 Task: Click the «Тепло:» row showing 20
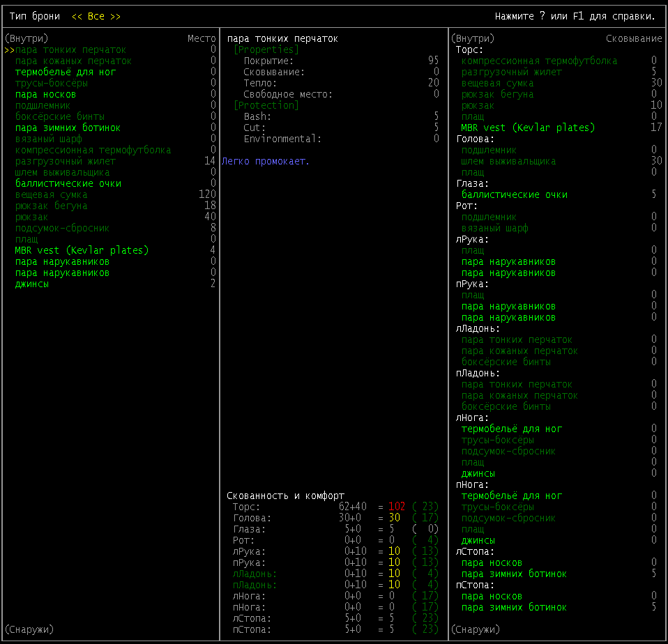[x=341, y=83]
